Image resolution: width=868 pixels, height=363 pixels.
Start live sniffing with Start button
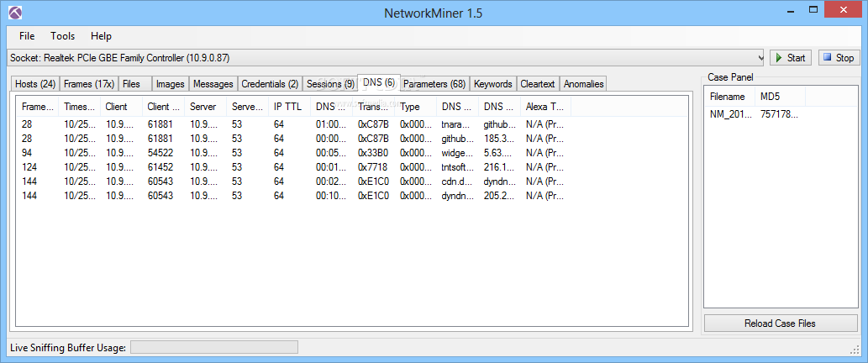coord(791,57)
